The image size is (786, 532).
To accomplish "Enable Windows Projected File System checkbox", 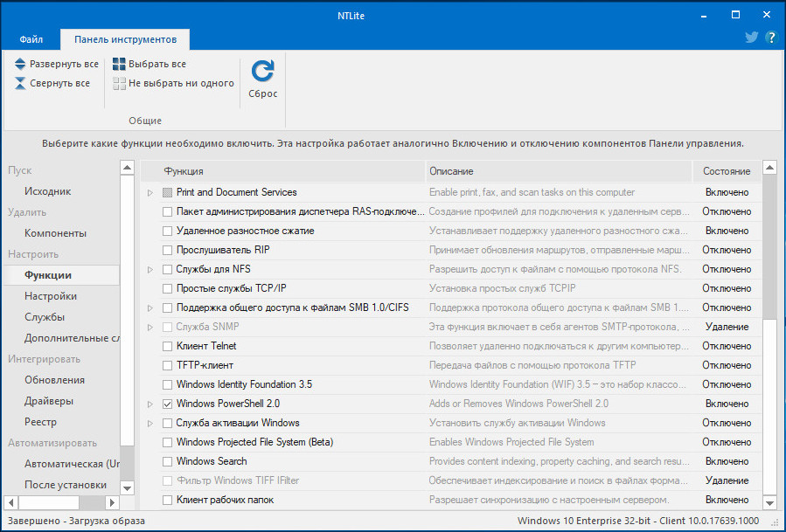I will (167, 442).
